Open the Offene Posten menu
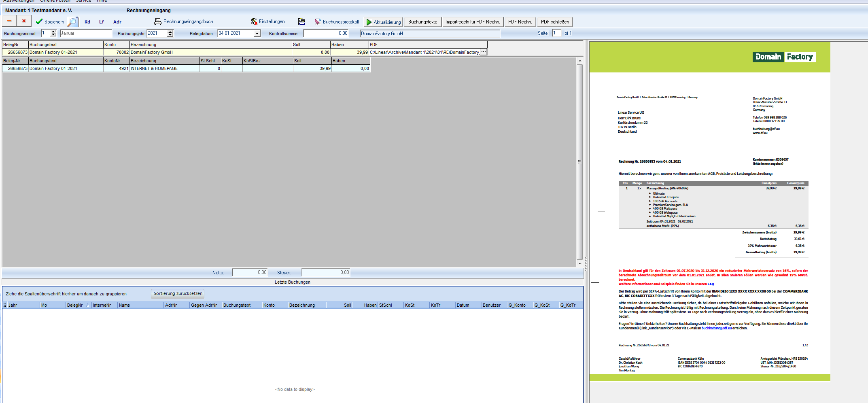Viewport: 868px width, 403px height. pyautogui.click(x=55, y=1)
